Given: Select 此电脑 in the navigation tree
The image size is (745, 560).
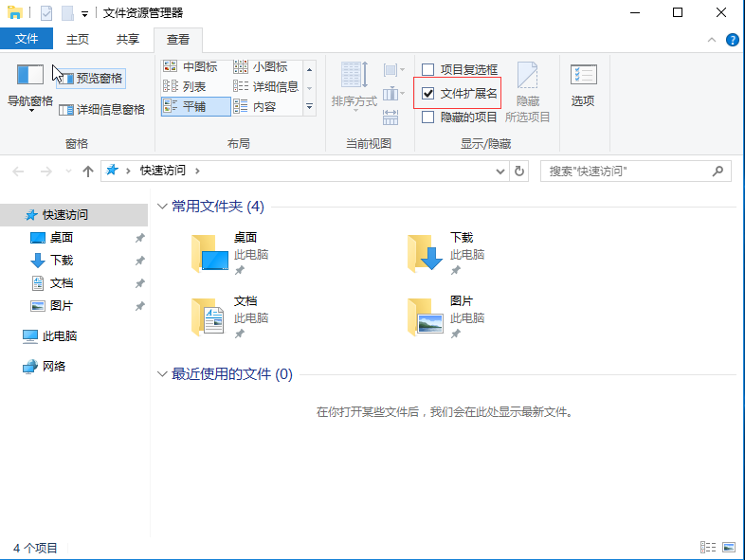Looking at the screenshot, I should pyautogui.click(x=59, y=336).
